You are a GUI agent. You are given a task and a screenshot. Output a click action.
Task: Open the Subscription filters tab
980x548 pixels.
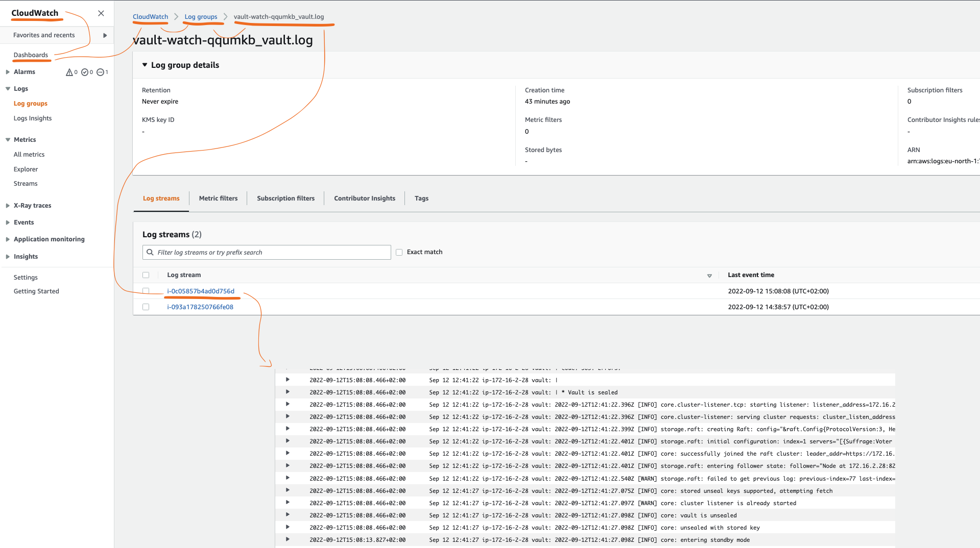click(285, 198)
